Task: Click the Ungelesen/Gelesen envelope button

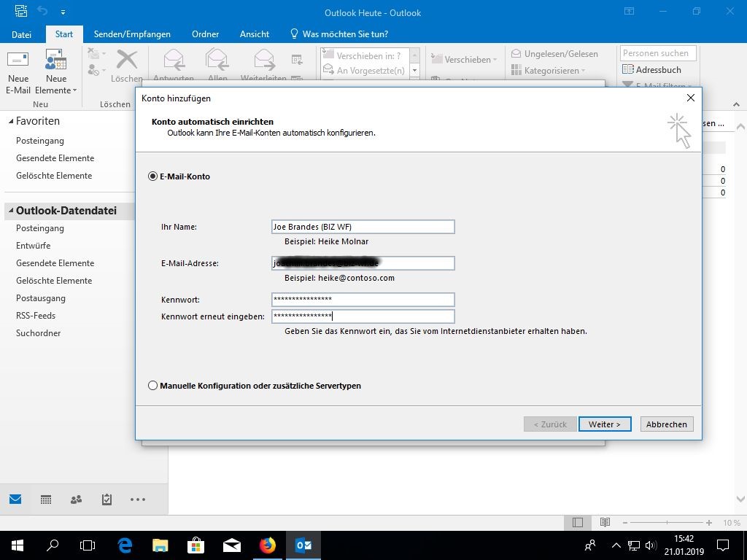Action: [x=554, y=54]
